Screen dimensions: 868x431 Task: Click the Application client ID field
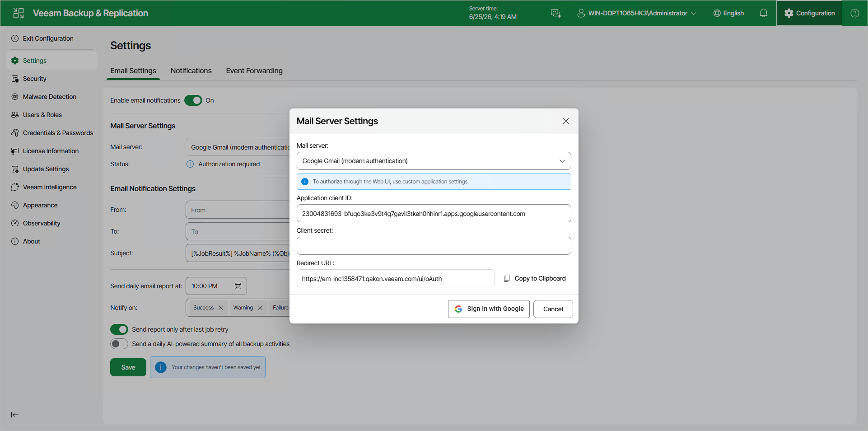pos(434,213)
